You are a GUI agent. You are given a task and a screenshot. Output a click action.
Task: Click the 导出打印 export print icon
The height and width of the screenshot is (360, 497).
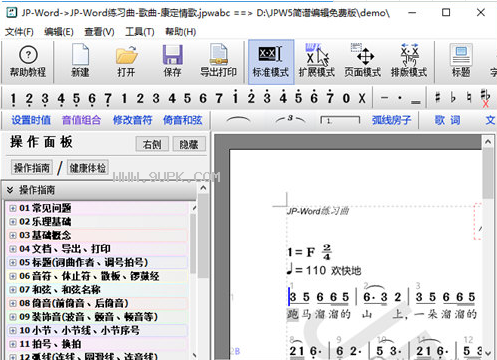click(x=218, y=61)
